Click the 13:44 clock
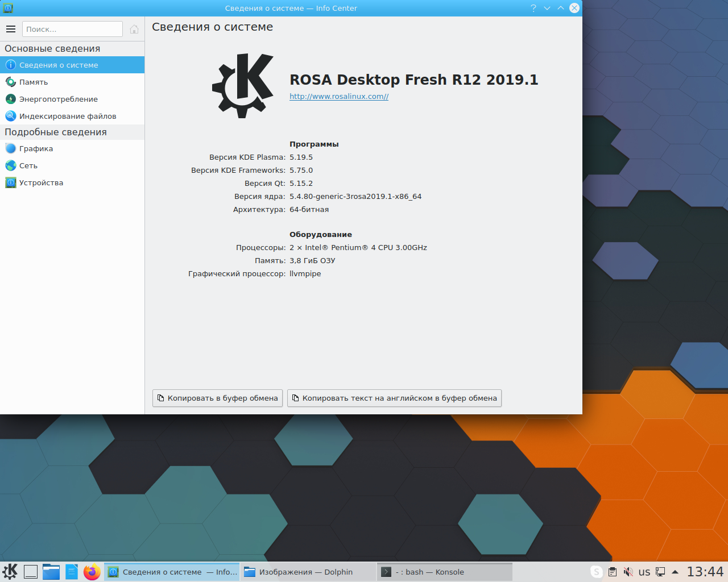 pos(705,572)
